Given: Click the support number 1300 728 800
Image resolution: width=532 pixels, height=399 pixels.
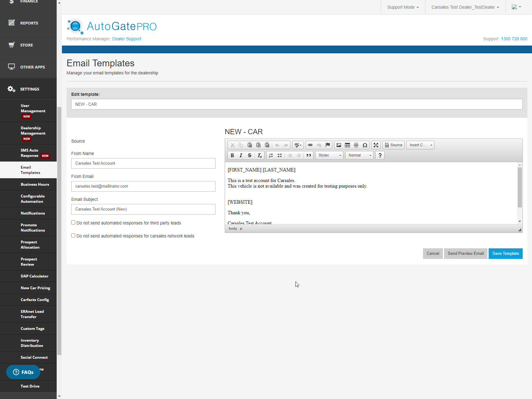Looking at the screenshot, I should pyautogui.click(x=514, y=39).
